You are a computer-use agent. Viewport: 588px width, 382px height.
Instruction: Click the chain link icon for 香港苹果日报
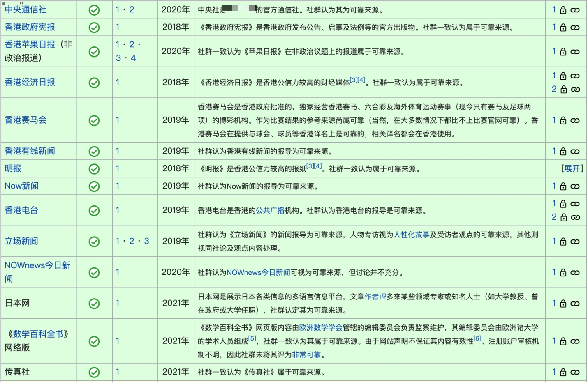pos(575,52)
